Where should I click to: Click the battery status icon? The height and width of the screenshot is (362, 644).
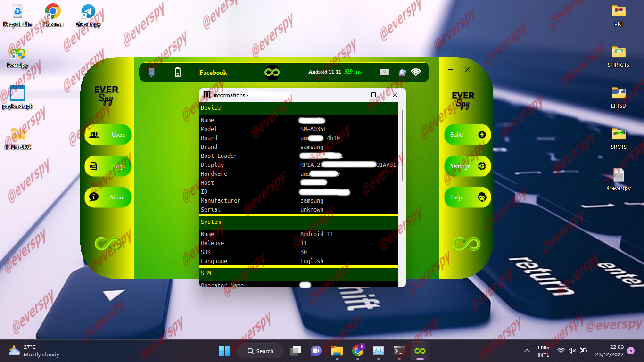point(178,72)
